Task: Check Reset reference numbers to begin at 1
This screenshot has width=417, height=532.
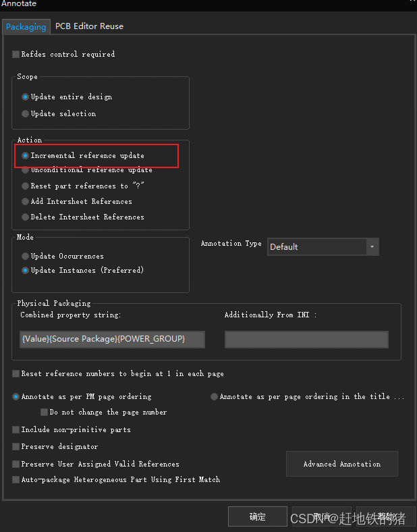Action: point(16,374)
